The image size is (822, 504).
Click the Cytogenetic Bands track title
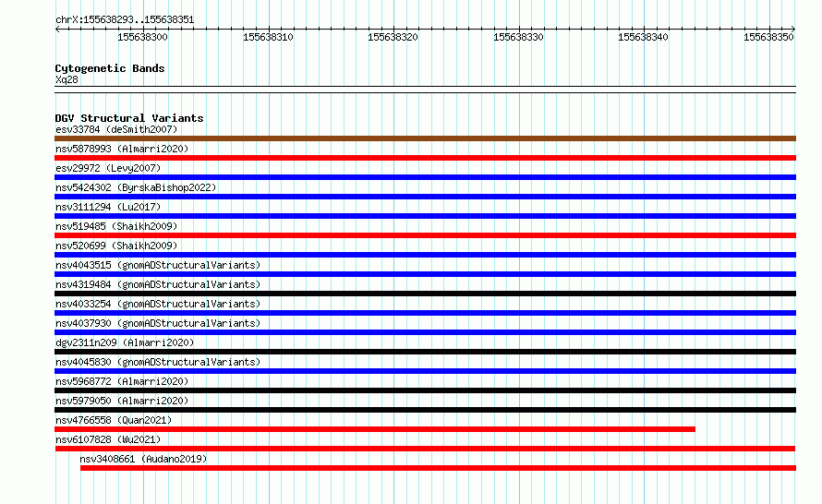click(110, 68)
